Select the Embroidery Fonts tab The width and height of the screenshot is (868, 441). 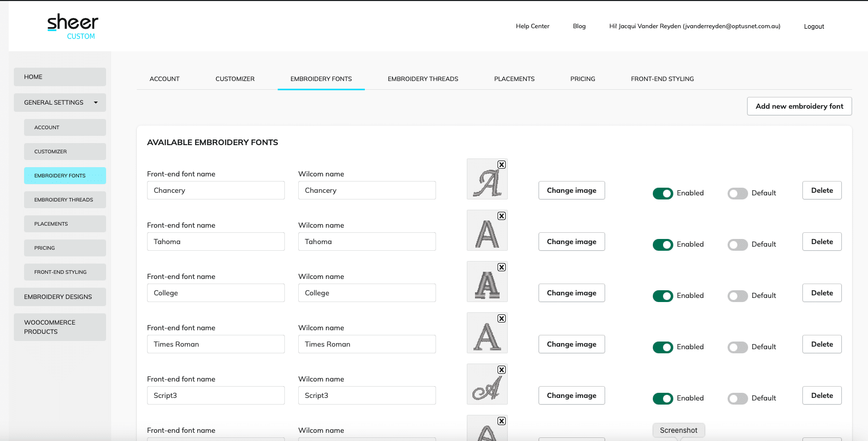(321, 79)
